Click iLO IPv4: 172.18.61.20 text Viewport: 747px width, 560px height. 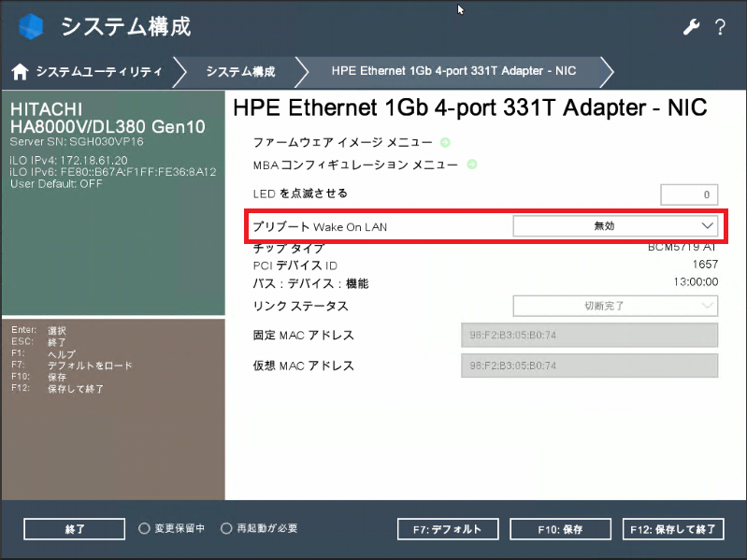[x=68, y=161]
